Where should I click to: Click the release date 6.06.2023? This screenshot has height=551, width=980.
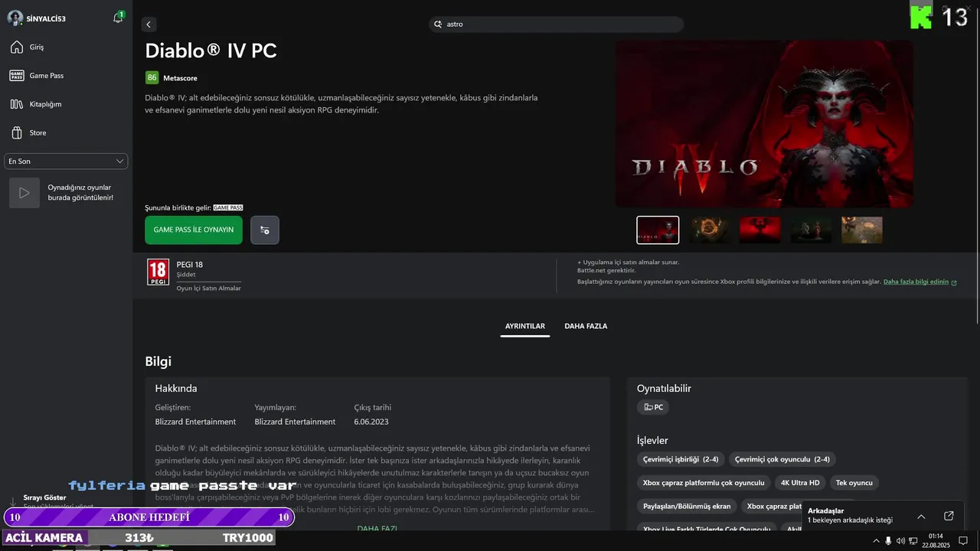click(371, 422)
